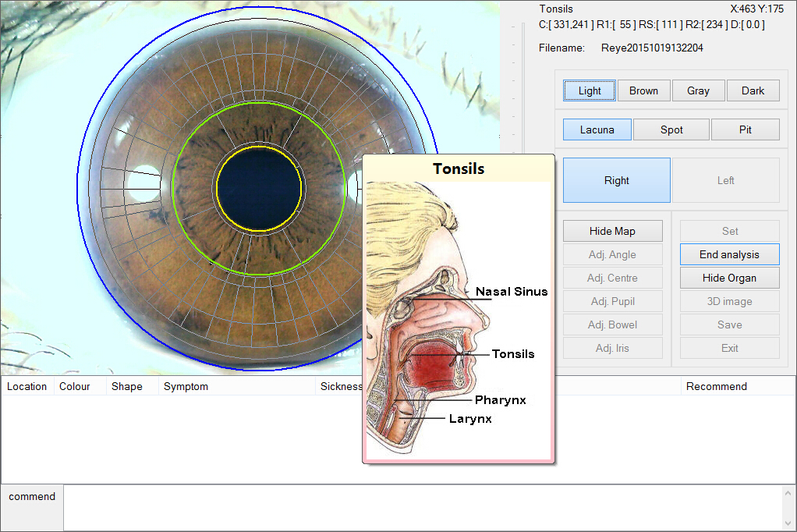Click inside the commend text box
Viewport: 797px width, 532px height.
pos(421,508)
